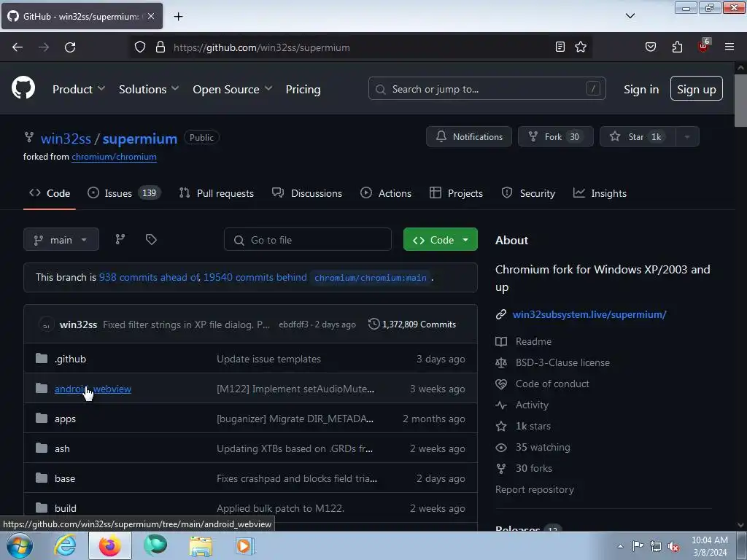Launch Internet Explorer from the taskbar
The image size is (747, 560).
tap(65, 545)
